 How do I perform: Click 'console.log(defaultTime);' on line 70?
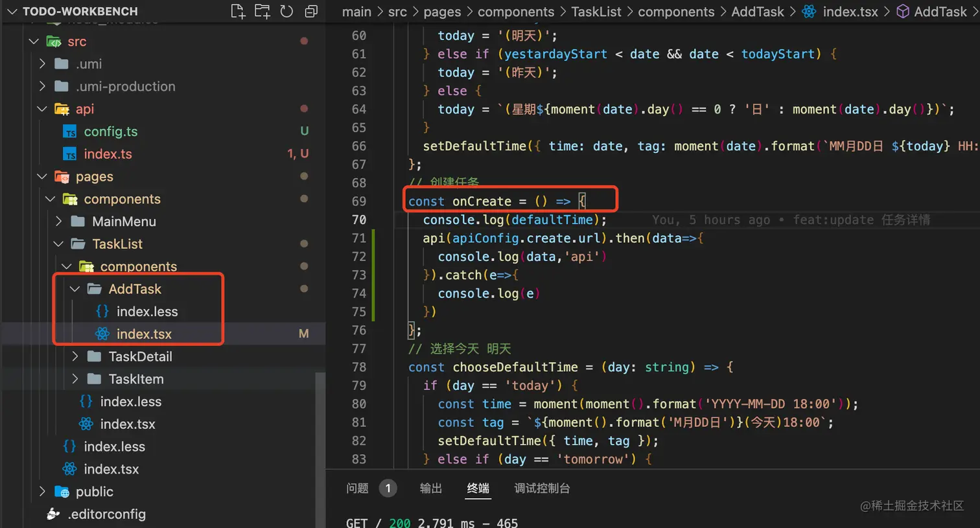click(x=515, y=220)
